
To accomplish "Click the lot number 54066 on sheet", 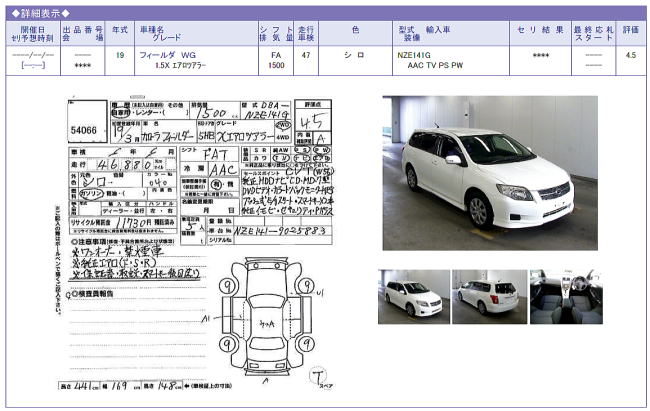I will click(x=84, y=130).
